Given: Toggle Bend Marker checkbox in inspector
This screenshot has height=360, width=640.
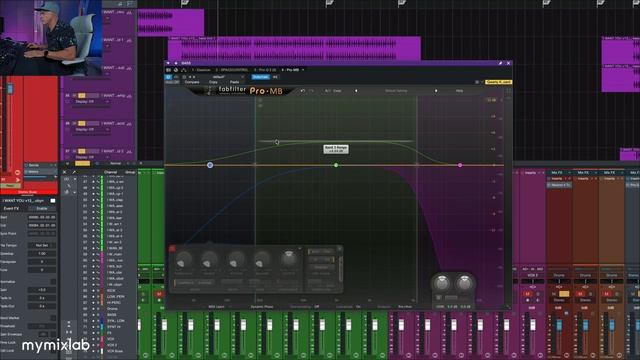Looking at the screenshot, I should point(53,318).
